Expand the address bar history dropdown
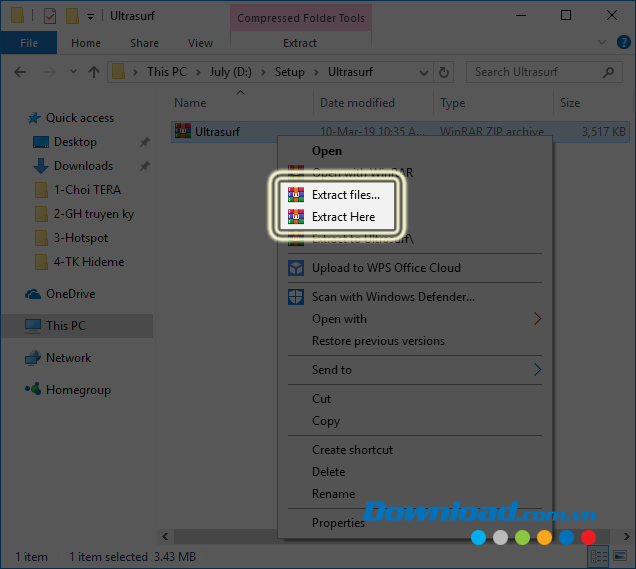This screenshot has width=636, height=569. click(x=423, y=73)
